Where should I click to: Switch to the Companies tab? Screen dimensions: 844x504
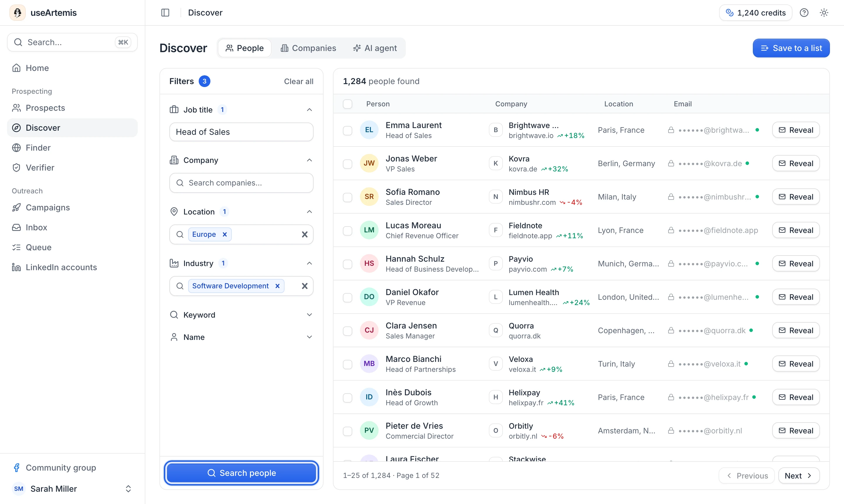coord(308,48)
